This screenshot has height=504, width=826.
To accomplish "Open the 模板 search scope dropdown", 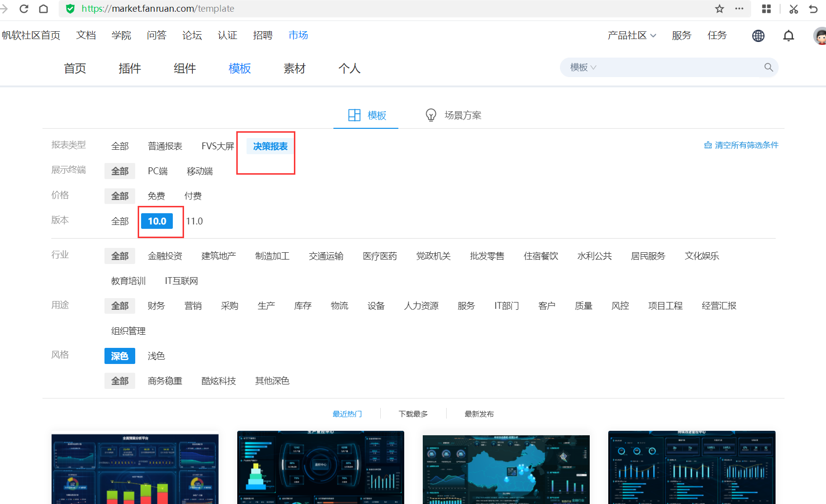I will point(583,67).
